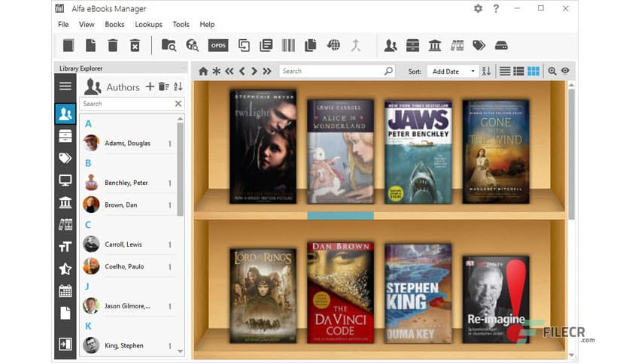Open the View menu
The image size is (629, 364).
click(x=87, y=25)
